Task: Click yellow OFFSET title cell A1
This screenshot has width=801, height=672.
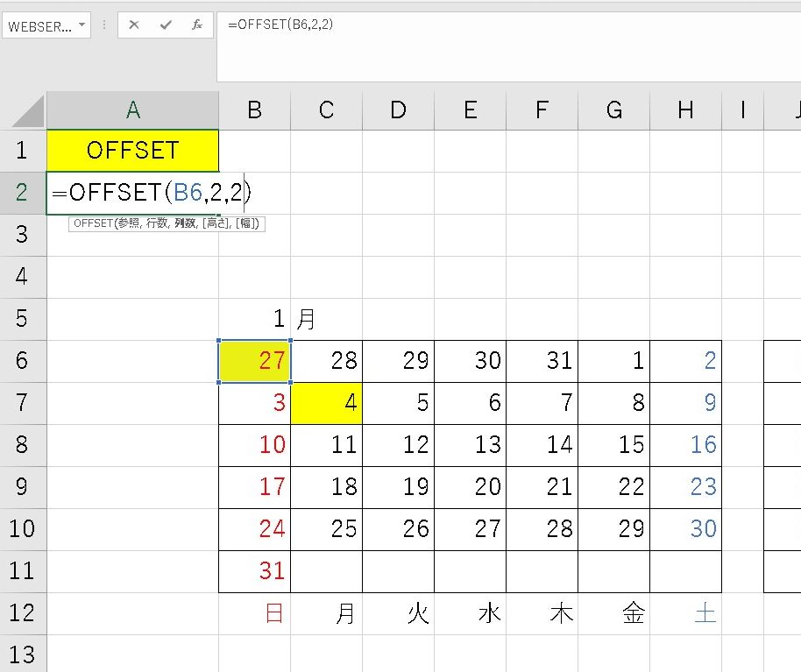Action: click(x=132, y=151)
